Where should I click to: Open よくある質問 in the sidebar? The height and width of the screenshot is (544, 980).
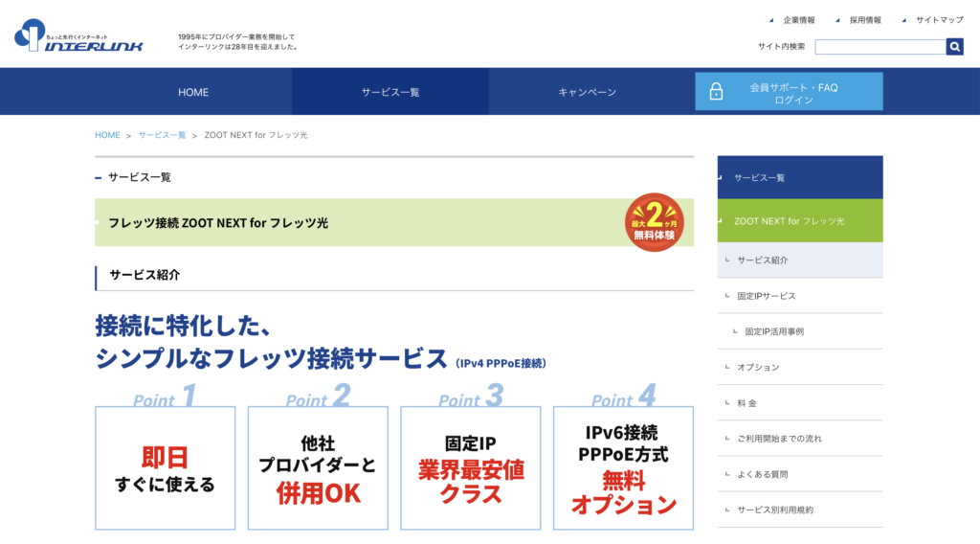(800, 474)
